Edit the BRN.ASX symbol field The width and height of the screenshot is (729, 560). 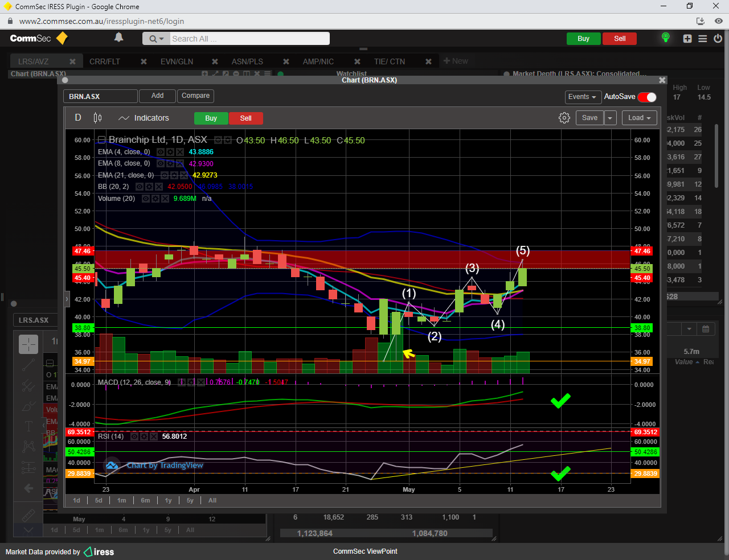click(x=100, y=96)
